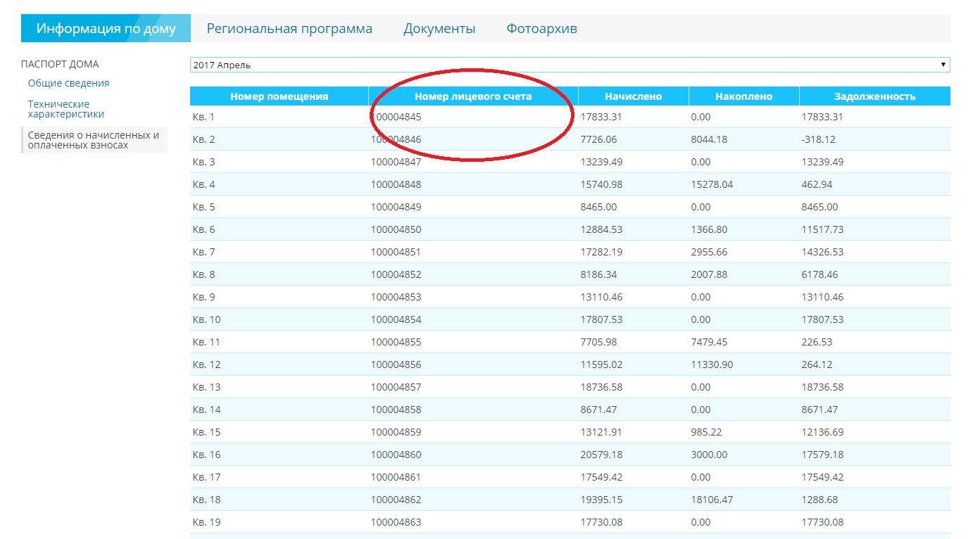Viewport: 980px width, 539px height.
Task: Switch to the Документы tab
Action: 439,29
